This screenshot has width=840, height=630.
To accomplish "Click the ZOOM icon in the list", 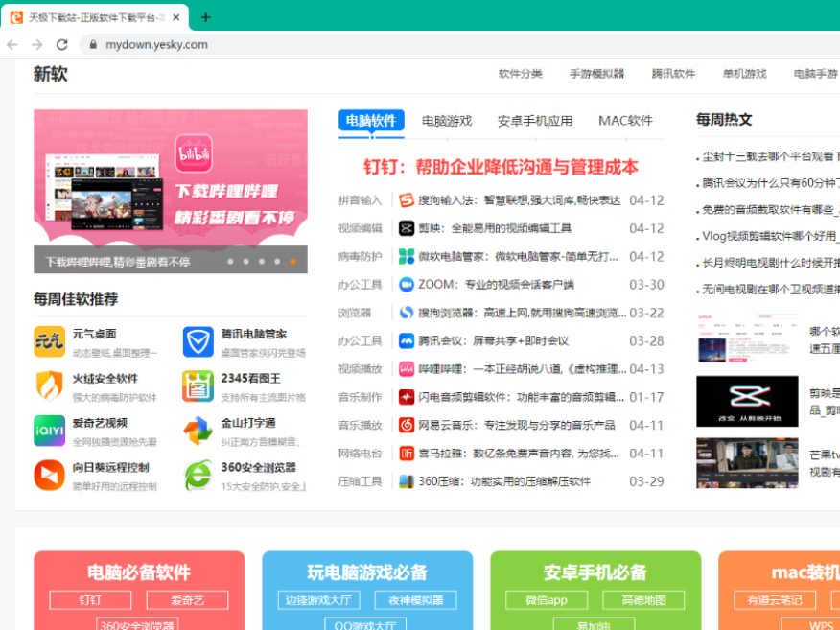I will click(x=407, y=285).
